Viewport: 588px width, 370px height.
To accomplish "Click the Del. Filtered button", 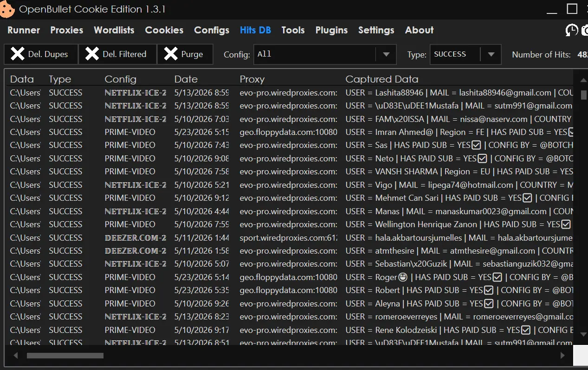I will pos(118,54).
